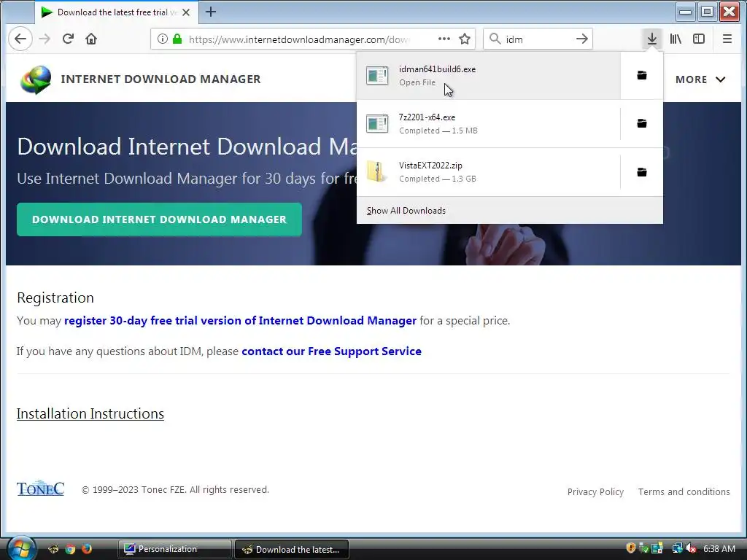747x560 pixels.
Task: Open Installation Instructions link
Action: coord(90,413)
